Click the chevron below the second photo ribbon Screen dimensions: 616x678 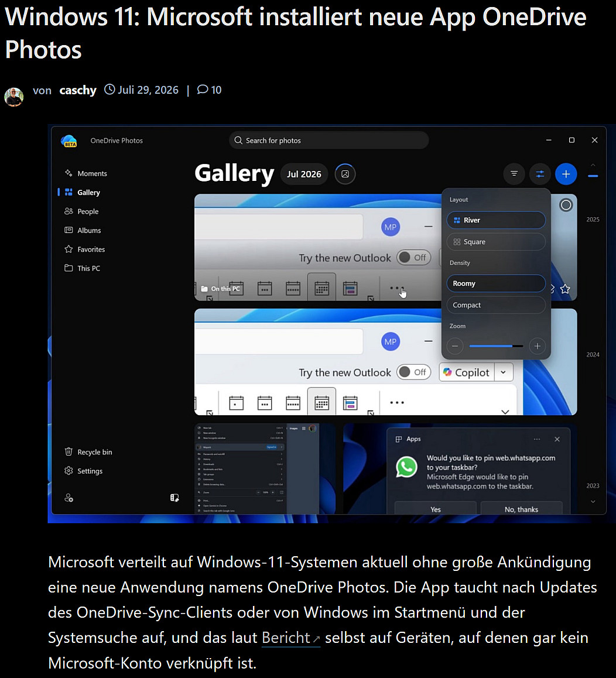click(505, 412)
